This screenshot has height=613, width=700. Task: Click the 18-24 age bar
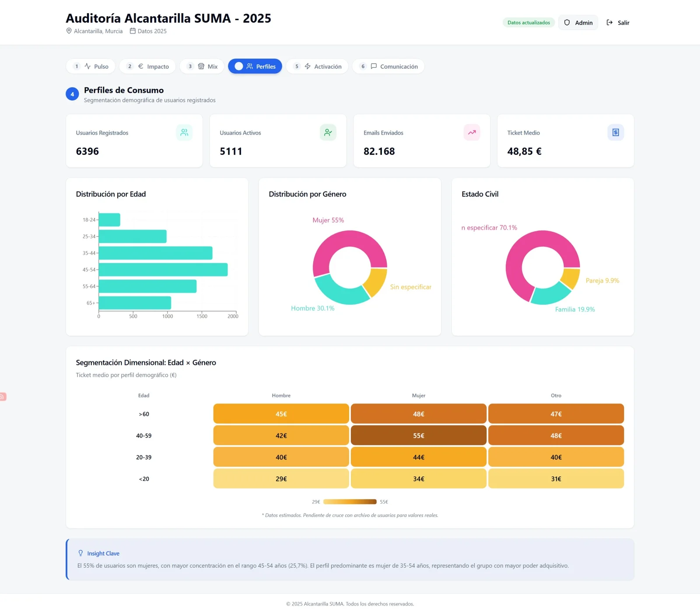tap(109, 220)
